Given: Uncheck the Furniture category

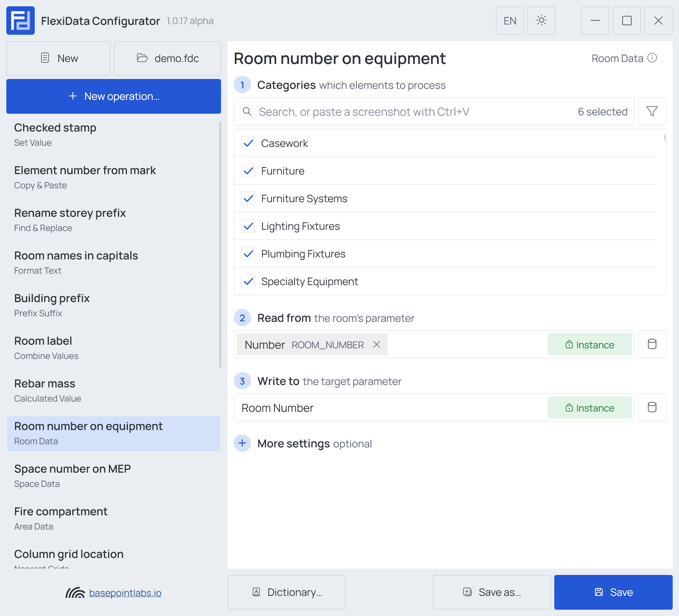Looking at the screenshot, I should [x=248, y=171].
